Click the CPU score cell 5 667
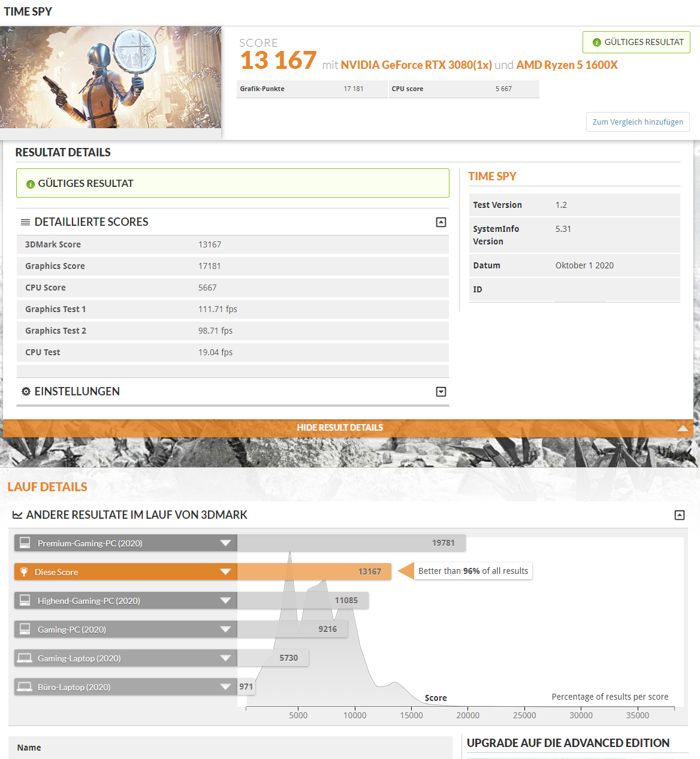The width and height of the screenshot is (700, 759). coord(503,89)
